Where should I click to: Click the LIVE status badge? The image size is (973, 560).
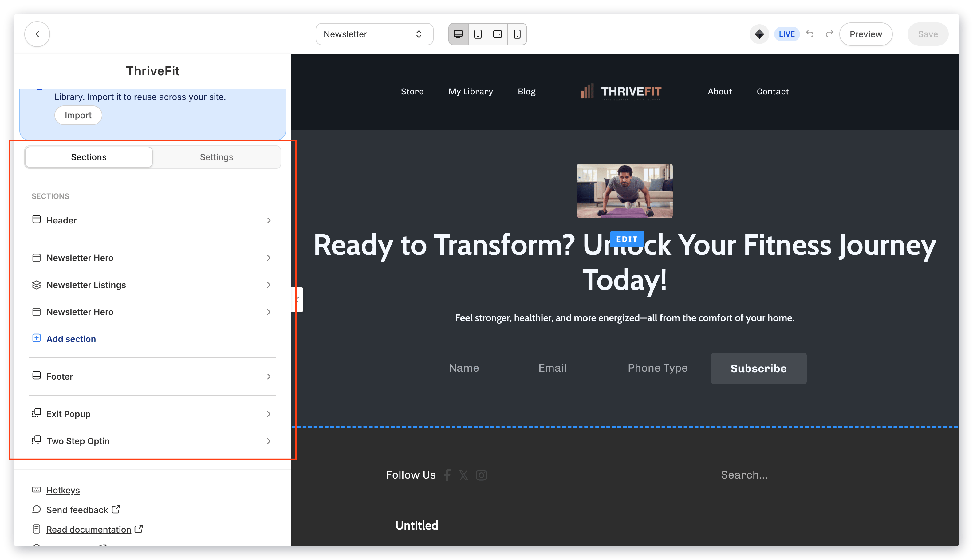(786, 34)
